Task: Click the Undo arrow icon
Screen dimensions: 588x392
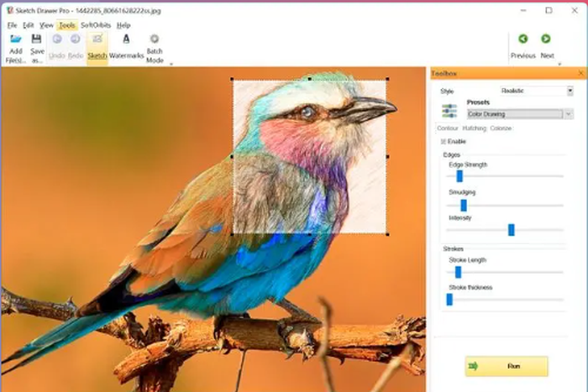Action: tap(57, 39)
